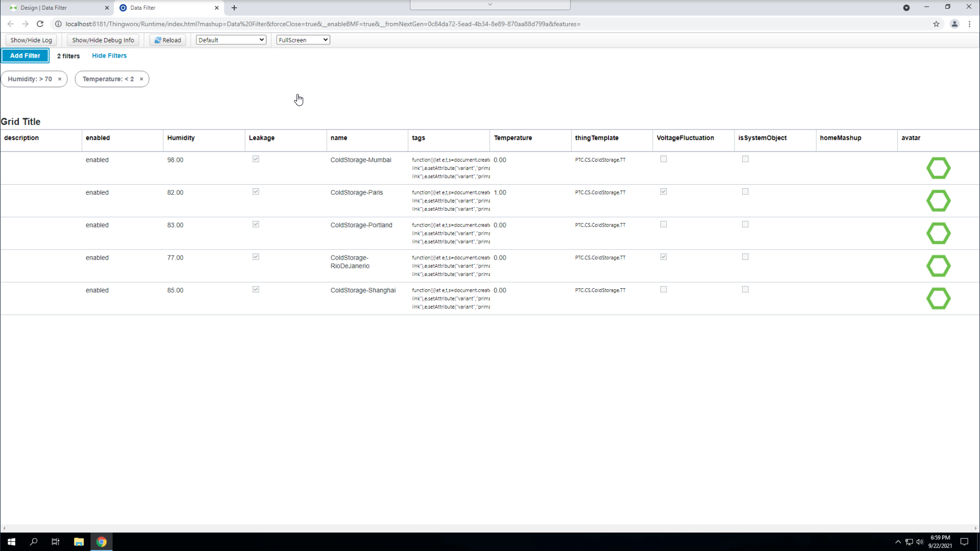This screenshot has width=980, height=551.
Task: Click the 98.00 humidity value
Action: 175,160
